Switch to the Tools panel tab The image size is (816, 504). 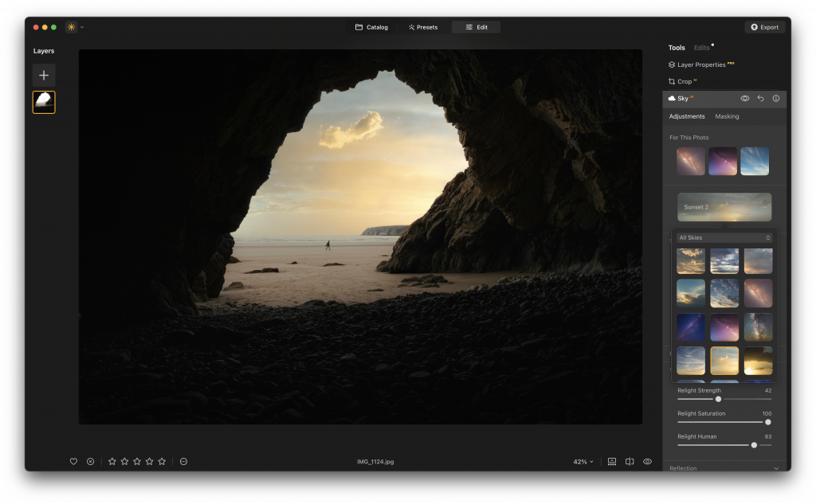point(677,48)
